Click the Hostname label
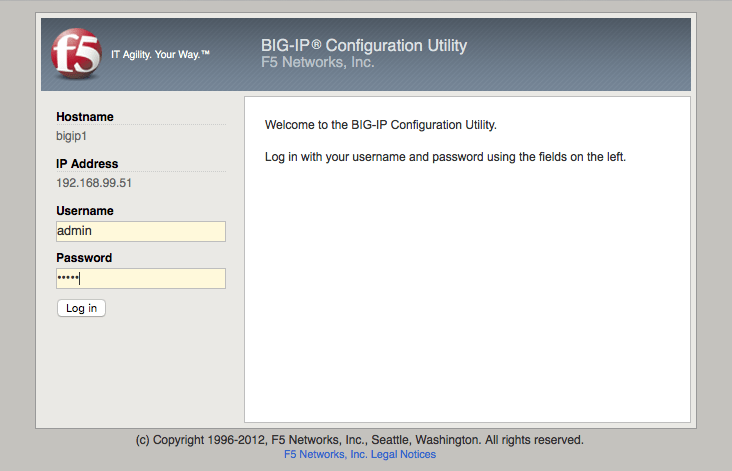The height and width of the screenshot is (471, 732). [85, 117]
